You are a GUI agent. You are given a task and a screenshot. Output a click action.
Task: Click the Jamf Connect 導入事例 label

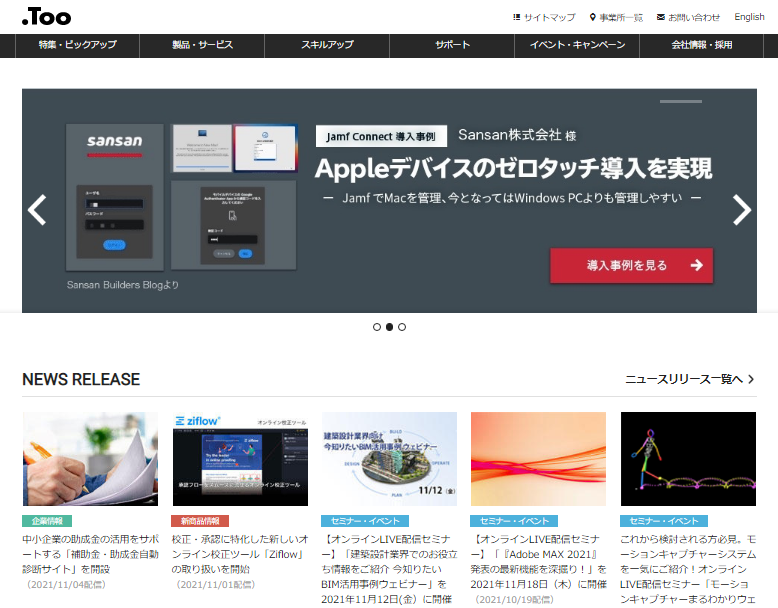(381, 136)
